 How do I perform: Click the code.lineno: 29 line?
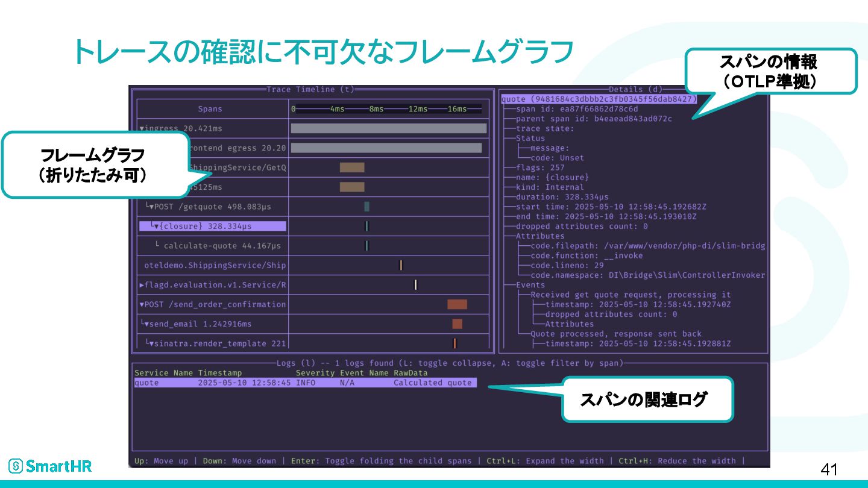pyautogui.click(x=567, y=265)
